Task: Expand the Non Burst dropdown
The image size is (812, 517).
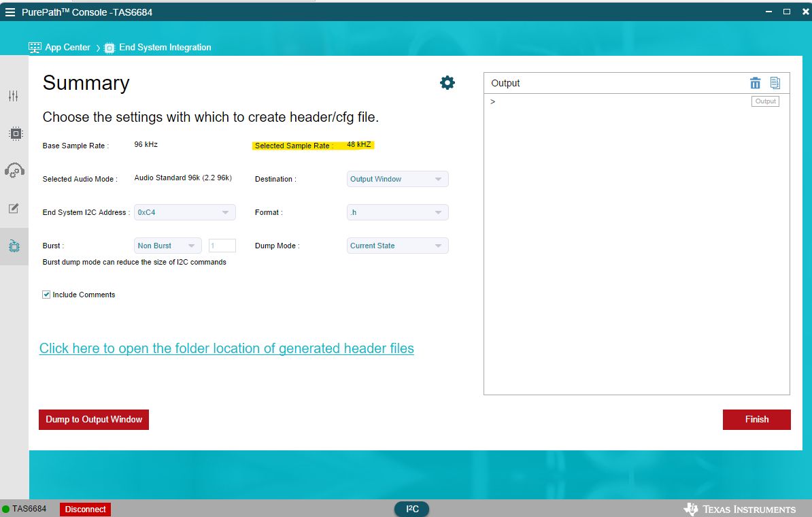Action: (168, 246)
